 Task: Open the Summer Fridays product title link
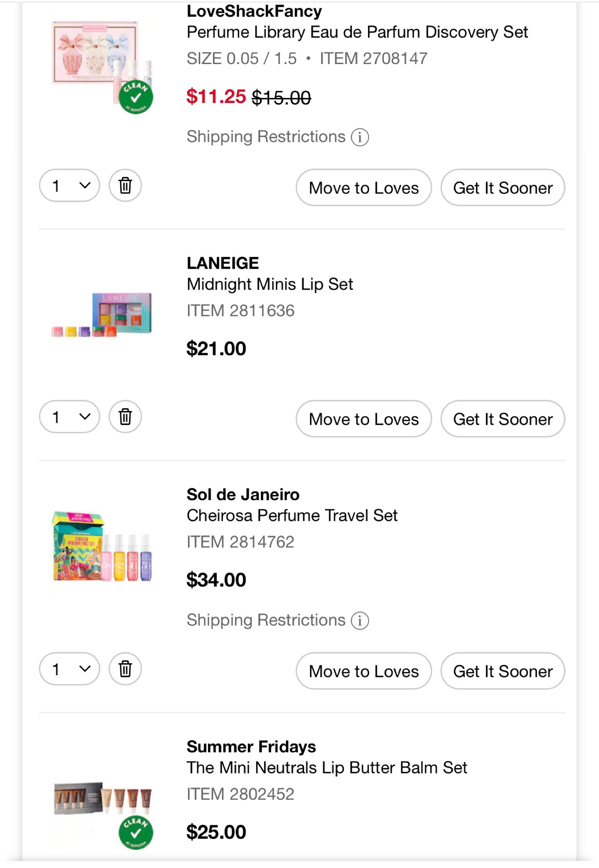pos(327,767)
